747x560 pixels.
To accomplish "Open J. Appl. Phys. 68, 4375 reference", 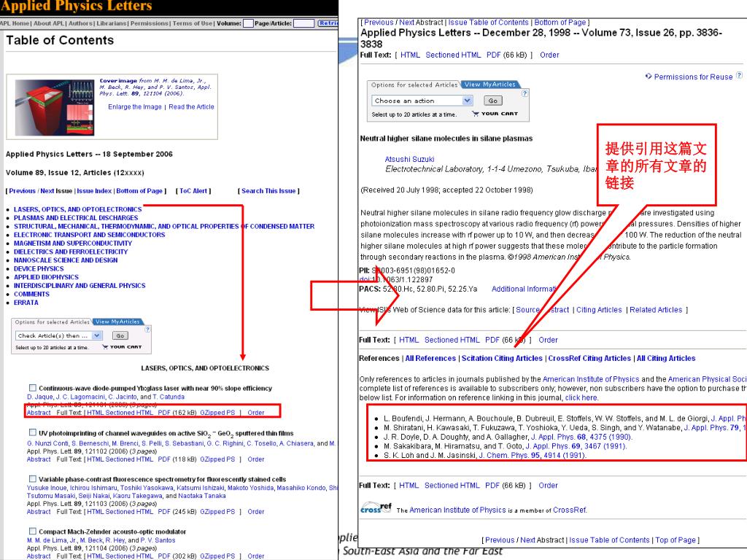I will 581,437.
